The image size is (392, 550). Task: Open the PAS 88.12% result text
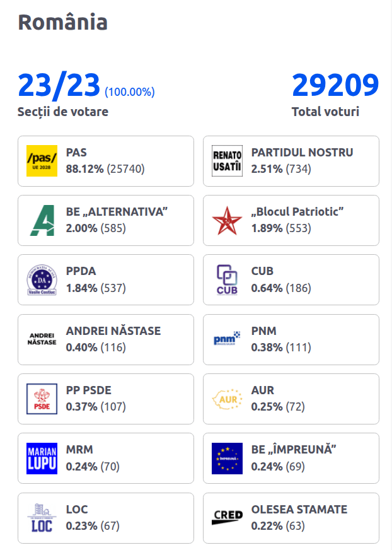105,169
